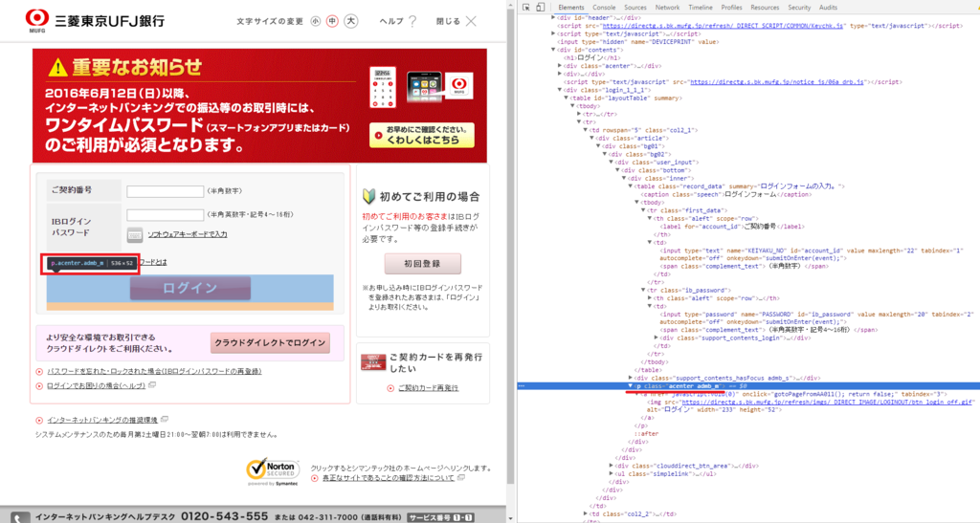Open the forgotten or locked password link
This screenshot has width=980, height=523.
click(x=154, y=371)
